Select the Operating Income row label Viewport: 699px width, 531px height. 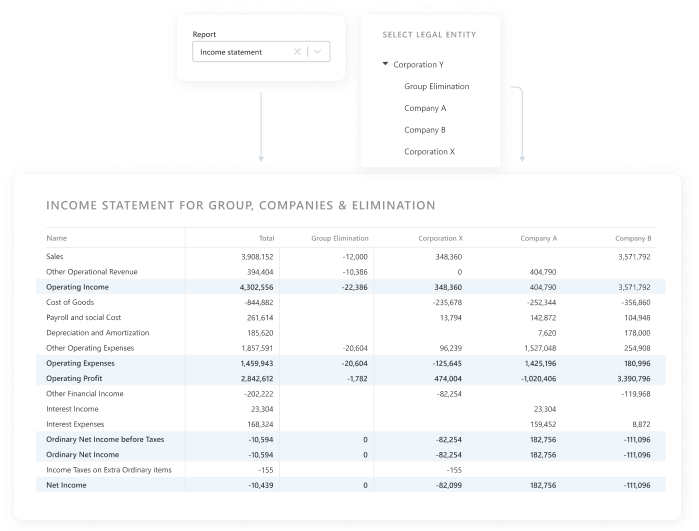(x=78, y=287)
